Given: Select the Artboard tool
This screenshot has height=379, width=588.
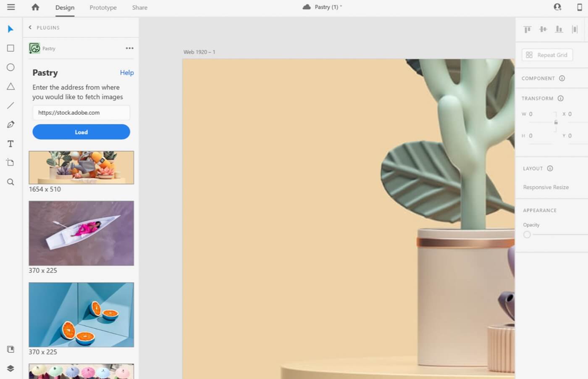Looking at the screenshot, I should (x=10, y=163).
